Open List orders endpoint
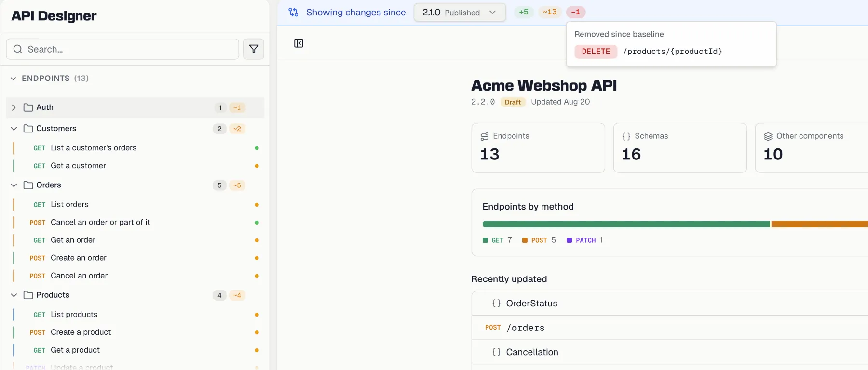This screenshot has width=868, height=370. pyautogui.click(x=136, y=205)
